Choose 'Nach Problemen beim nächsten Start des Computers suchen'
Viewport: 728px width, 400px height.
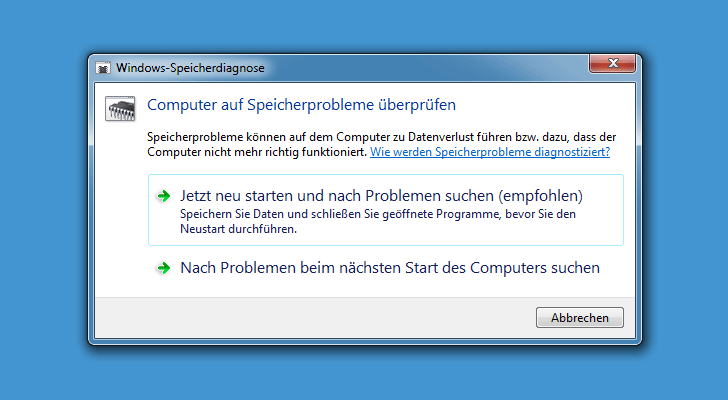(x=386, y=268)
